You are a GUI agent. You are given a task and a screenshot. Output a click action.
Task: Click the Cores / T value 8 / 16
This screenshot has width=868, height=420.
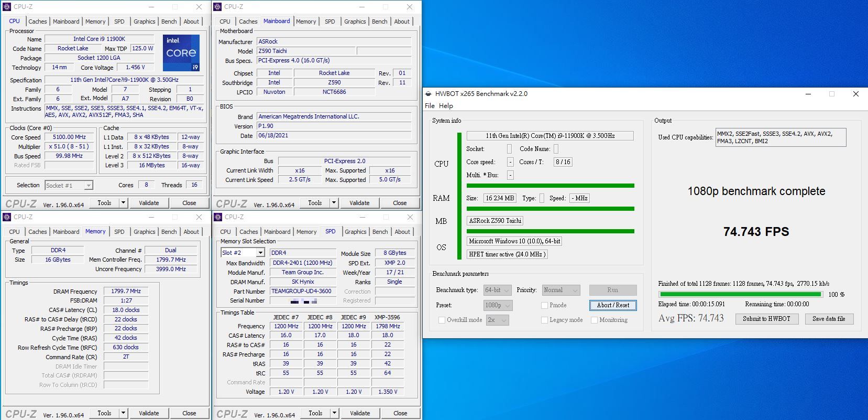click(x=563, y=162)
